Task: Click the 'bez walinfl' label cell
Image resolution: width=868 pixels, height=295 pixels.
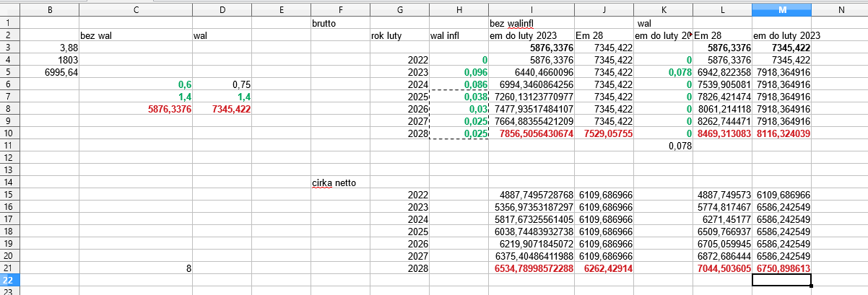Action: point(531,23)
